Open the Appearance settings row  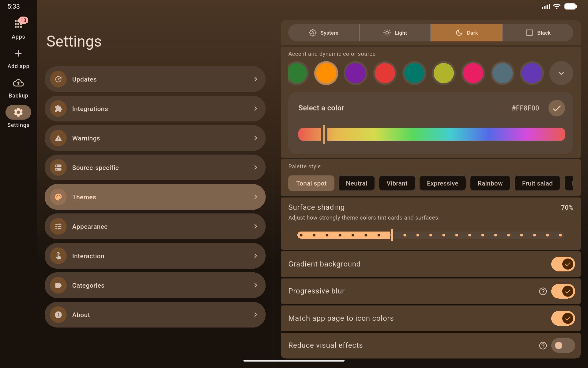(155, 226)
